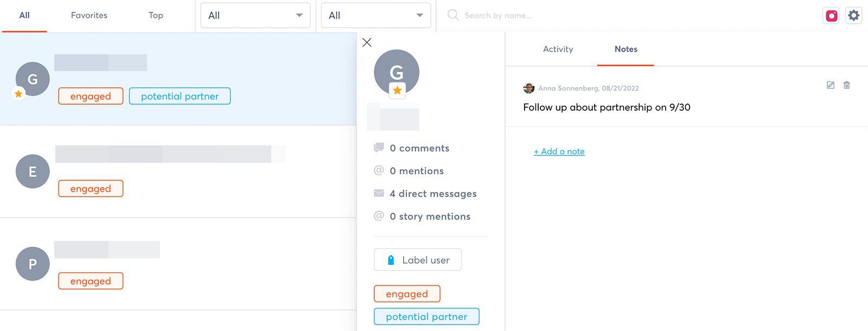Switch to the Top tab
Screen dimensions: 868x331
156,16
